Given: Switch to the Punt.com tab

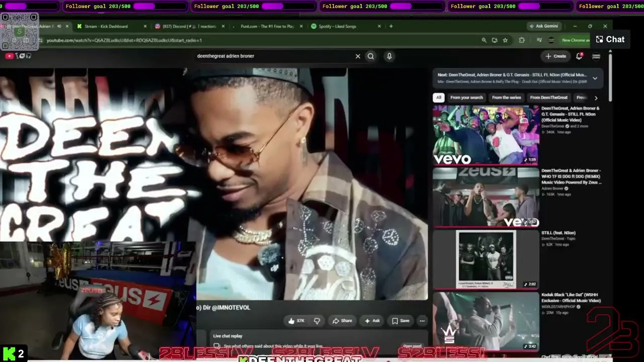Looking at the screenshot, I should pos(267,26).
